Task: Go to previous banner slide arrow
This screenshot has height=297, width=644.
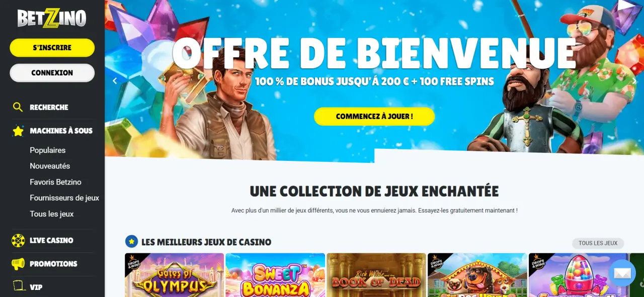Action: 115,81
